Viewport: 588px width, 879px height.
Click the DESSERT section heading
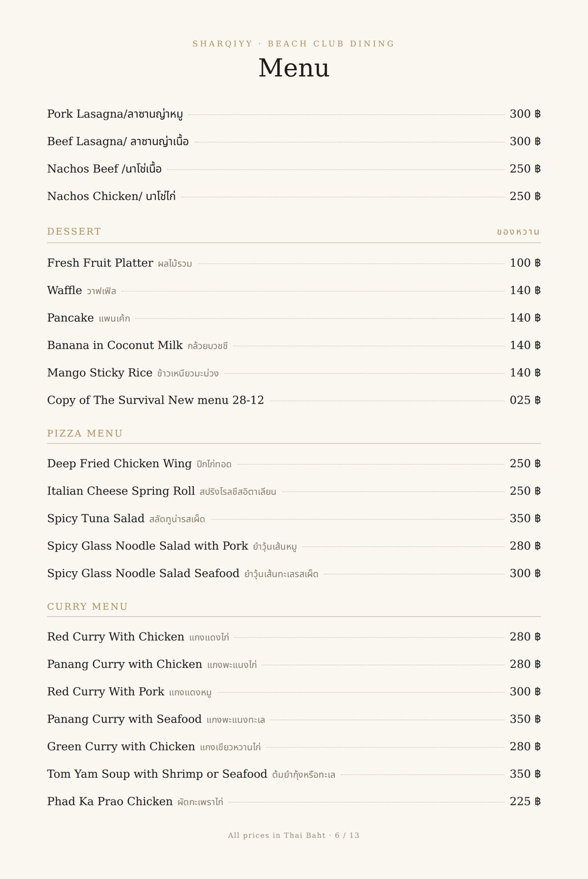click(x=74, y=231)
